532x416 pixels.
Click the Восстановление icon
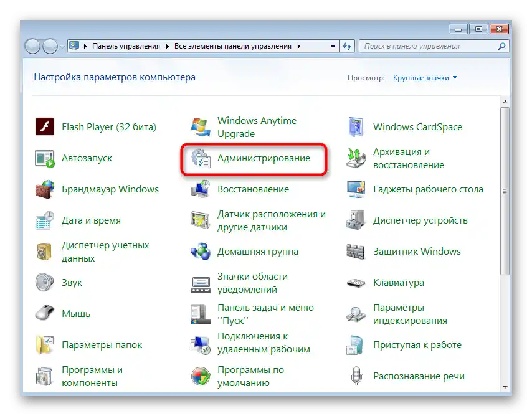coord(200,189)
